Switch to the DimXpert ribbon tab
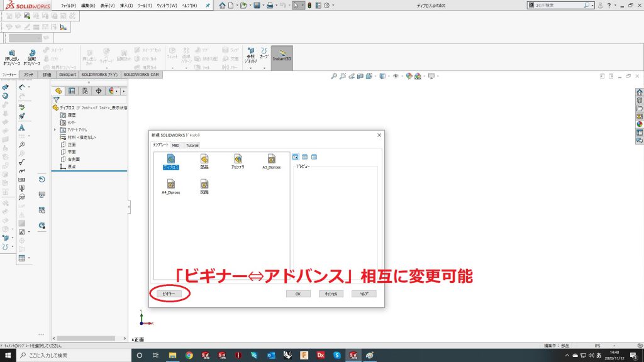 point(67,75)
